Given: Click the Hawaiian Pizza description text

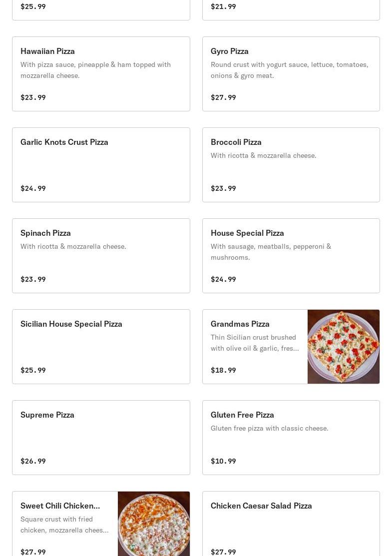Looking at the screenshot, I should [95, 70].
